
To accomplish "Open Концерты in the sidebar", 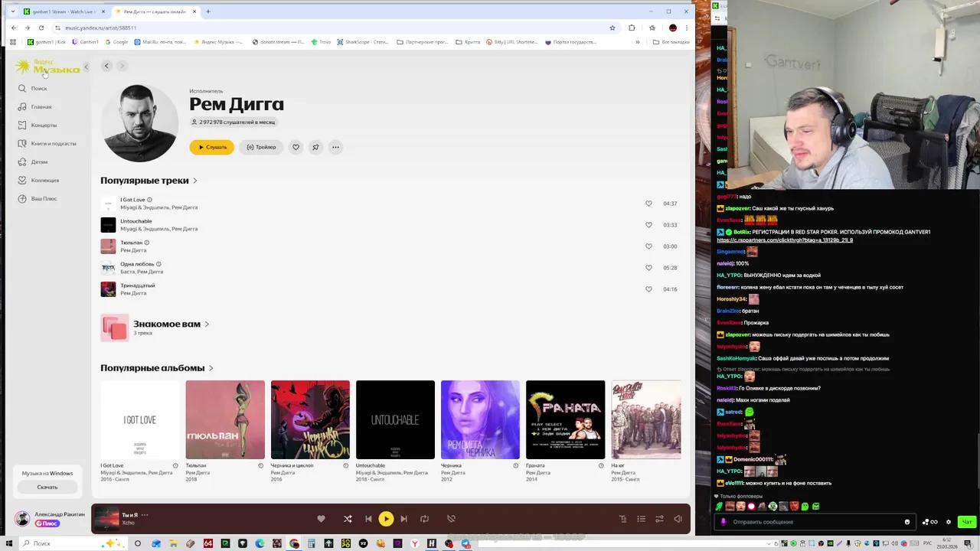I will click(38, 126).
